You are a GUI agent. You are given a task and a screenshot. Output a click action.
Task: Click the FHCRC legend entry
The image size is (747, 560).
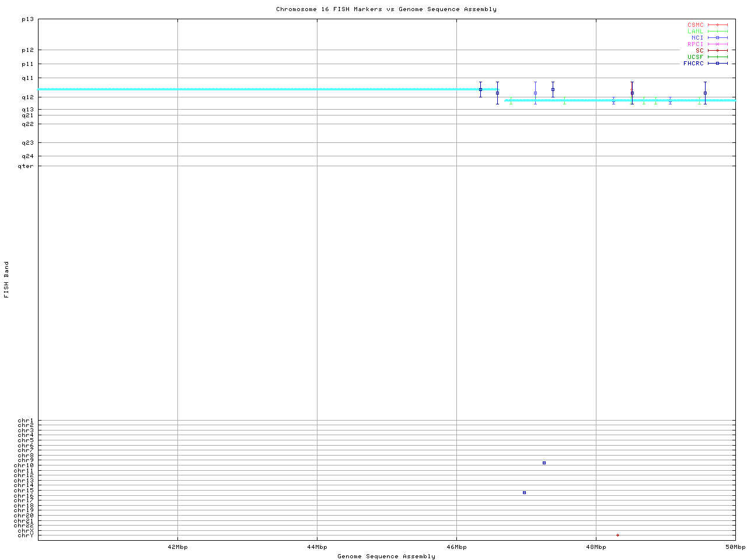[694, 64]
